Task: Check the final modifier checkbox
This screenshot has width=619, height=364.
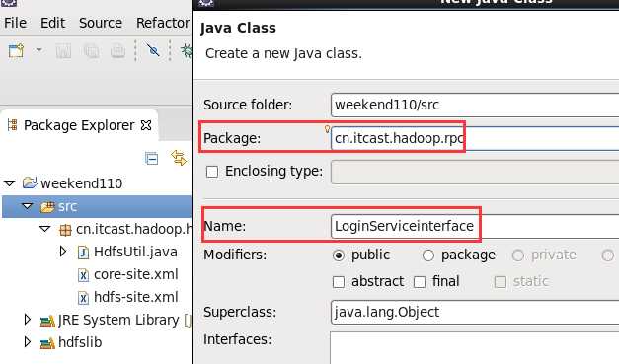Action: tap(420, 282)
